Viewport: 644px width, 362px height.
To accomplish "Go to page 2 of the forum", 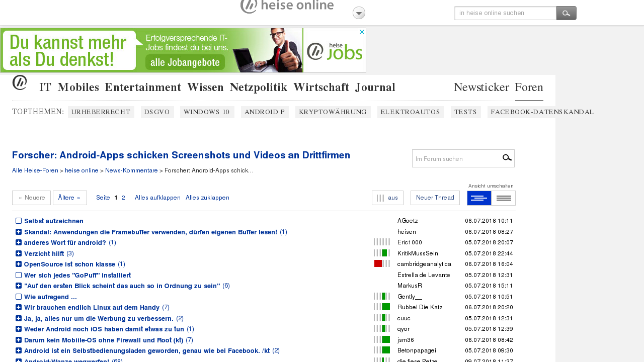I will pyautogui.click(x=123, y=198).
